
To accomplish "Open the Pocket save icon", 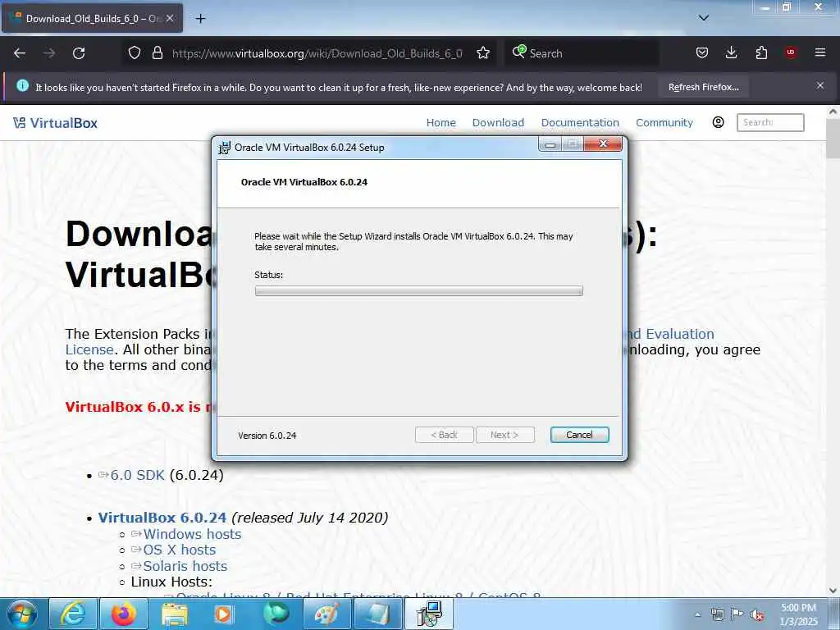I will 702,52.
